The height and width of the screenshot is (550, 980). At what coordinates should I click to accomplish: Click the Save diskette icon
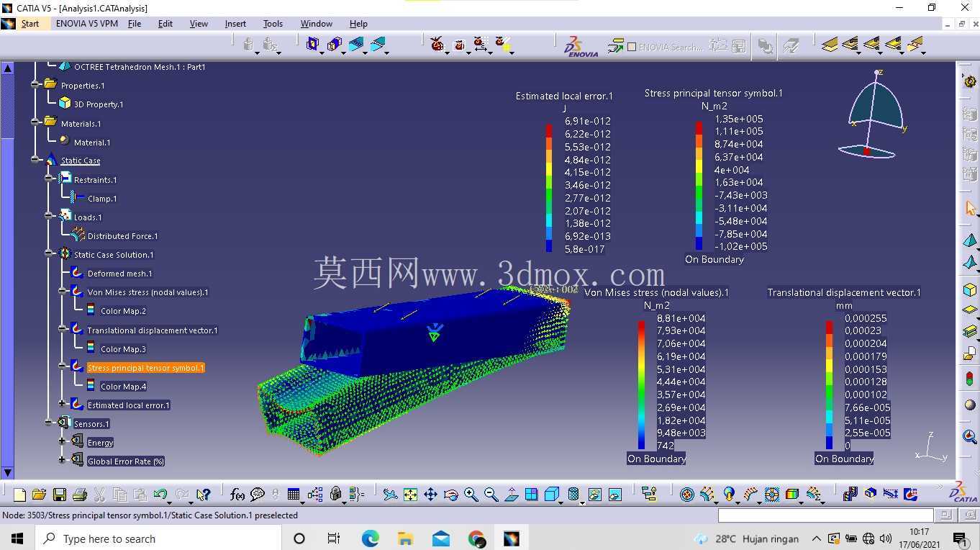coord(60,495)
